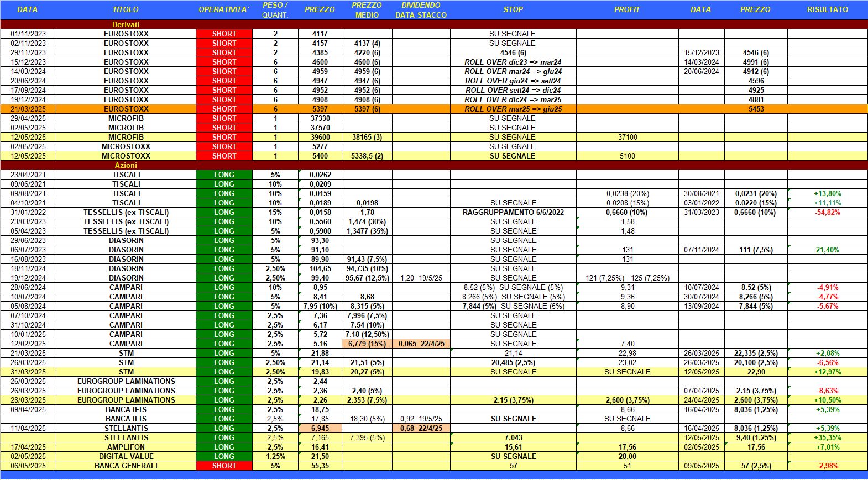Click the DIASORIN price 93,30

click(320, 240)
